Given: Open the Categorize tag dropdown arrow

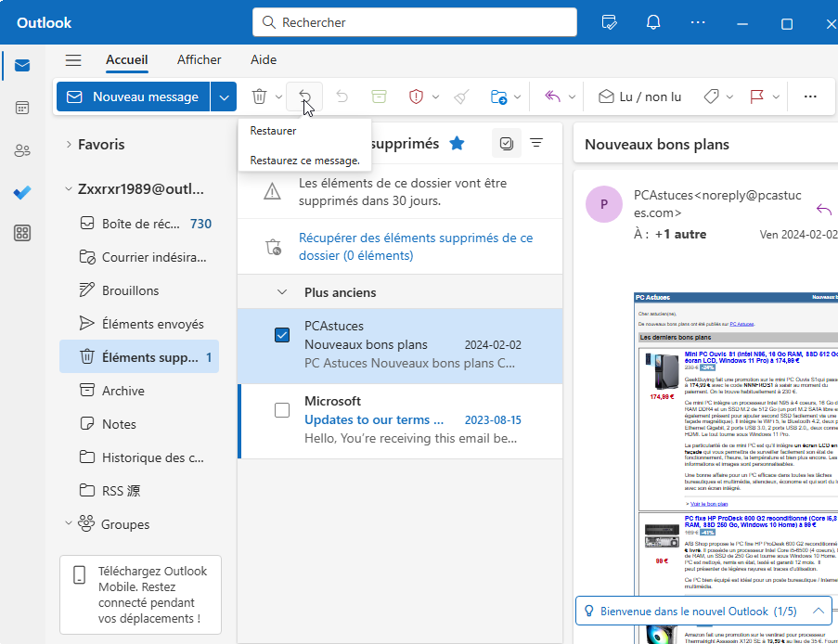Looking at the screenshot, I should [729, 97].
